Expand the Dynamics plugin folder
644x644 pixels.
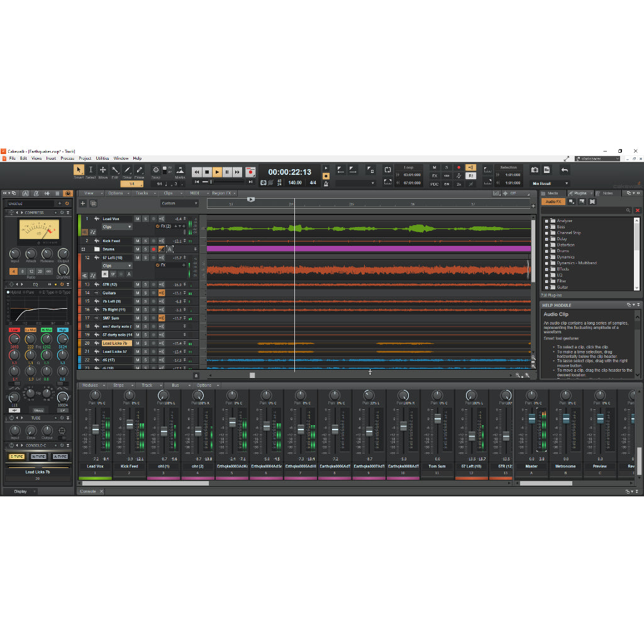click(545, 257)
